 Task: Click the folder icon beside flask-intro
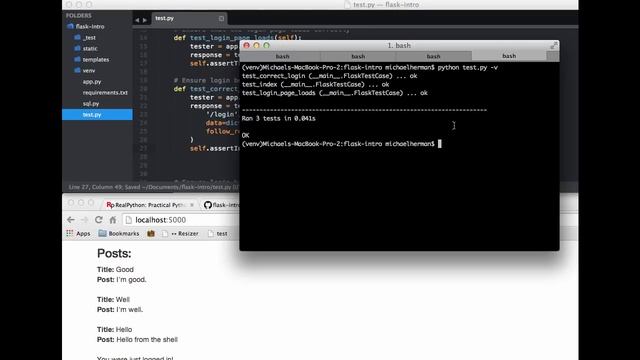click(x=70, y=26)
